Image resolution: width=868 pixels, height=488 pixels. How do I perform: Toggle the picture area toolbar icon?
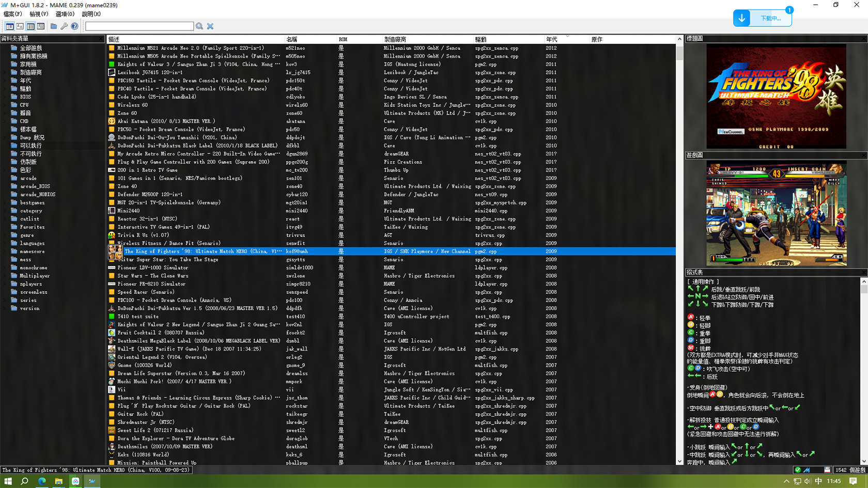coord(20,26)
